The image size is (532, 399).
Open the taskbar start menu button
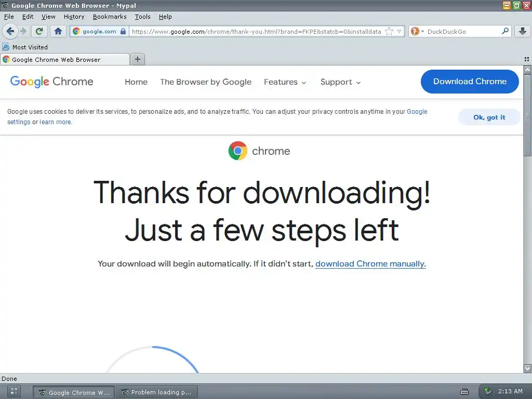click(14, 391)
